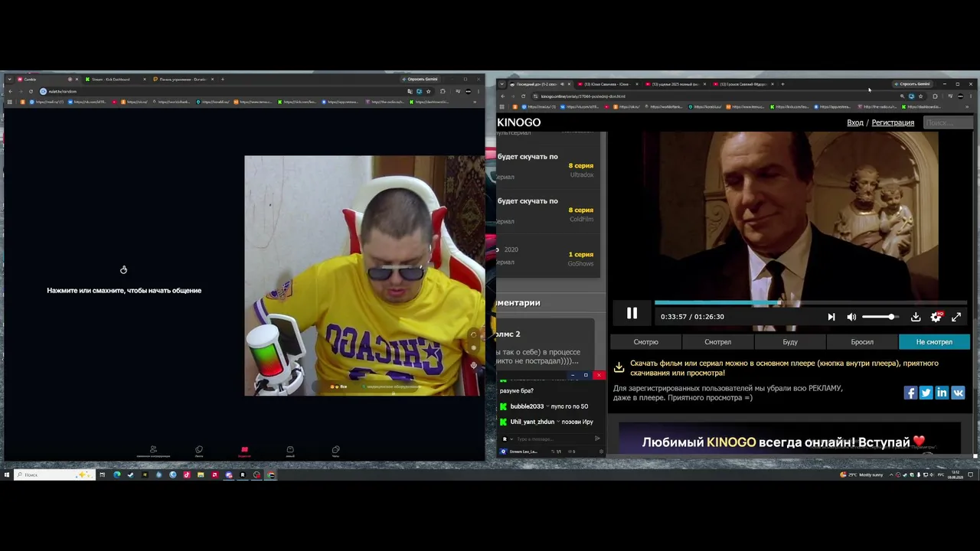The height and width of the screenshot is (551, 980).
Task: Select the "Смотрел" watch status tab
Action: click(717, 342)
